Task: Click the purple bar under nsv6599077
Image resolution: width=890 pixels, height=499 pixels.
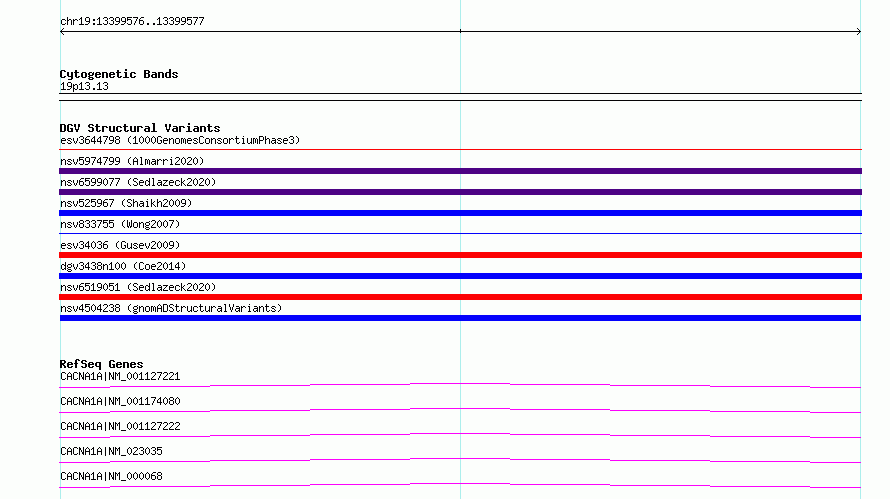Action: pos(460,192)
